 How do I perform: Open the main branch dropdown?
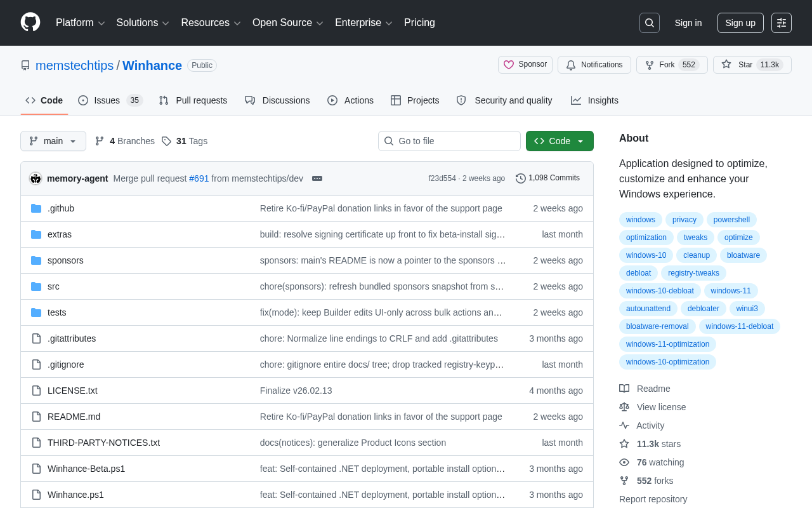pos(53,141)
